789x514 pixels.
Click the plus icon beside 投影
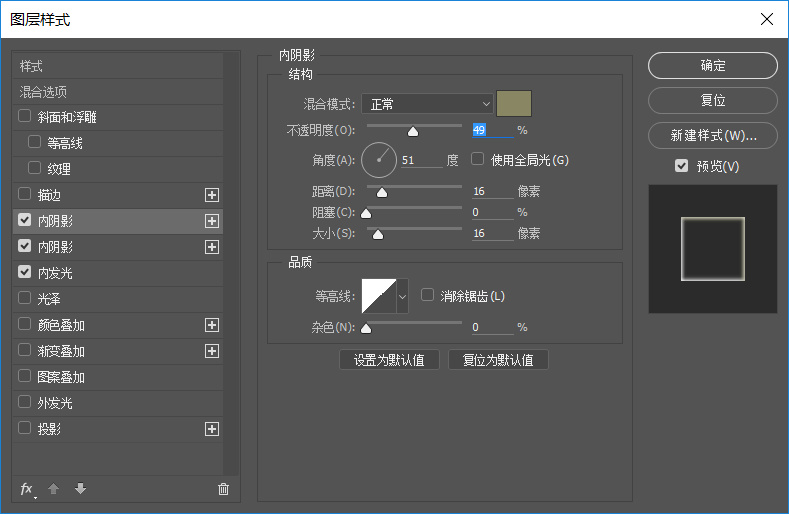(211, 429)
